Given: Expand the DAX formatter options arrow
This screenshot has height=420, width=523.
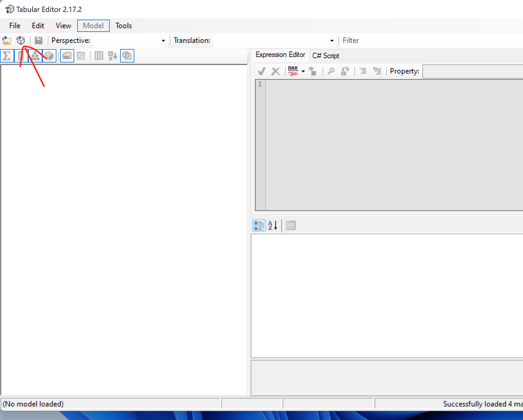Looking at the screenshot, I should pyautogui.click(x=303, y=71).
